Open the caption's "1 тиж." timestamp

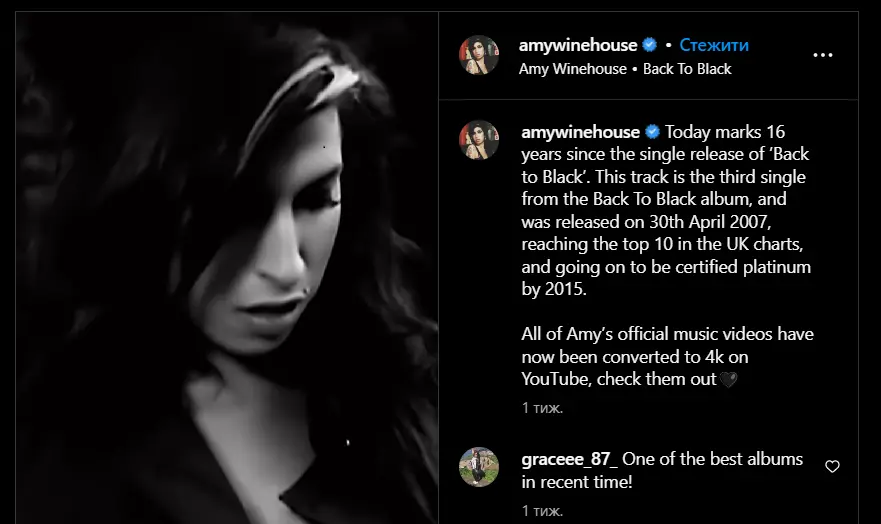[x=542, y=408]
